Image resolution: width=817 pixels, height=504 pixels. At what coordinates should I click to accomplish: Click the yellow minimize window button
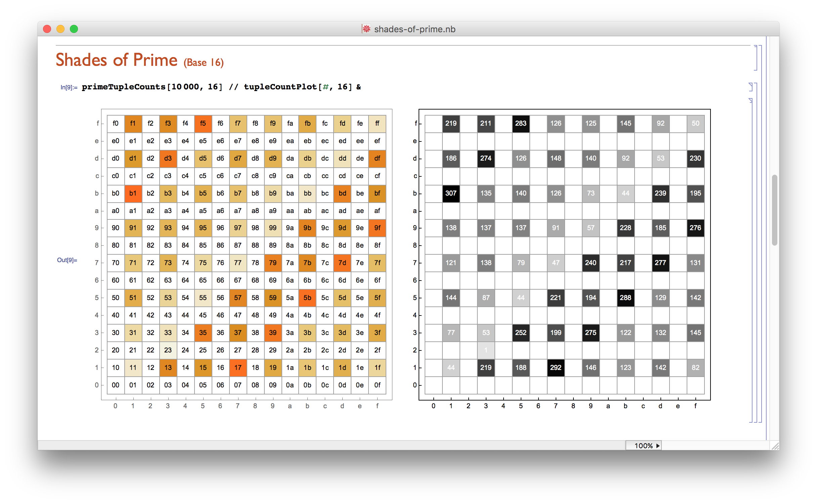coord(60,29)
